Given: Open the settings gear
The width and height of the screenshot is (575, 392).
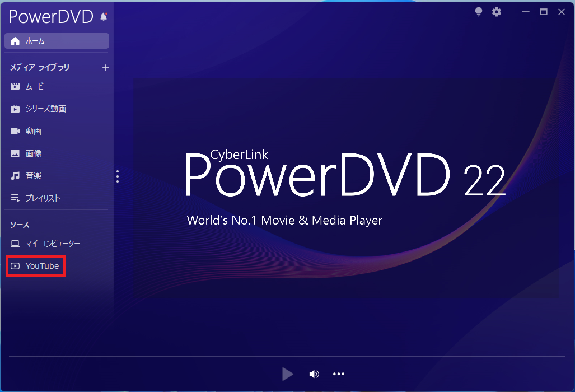Looking at the screenshot, I should pos(497,12).
